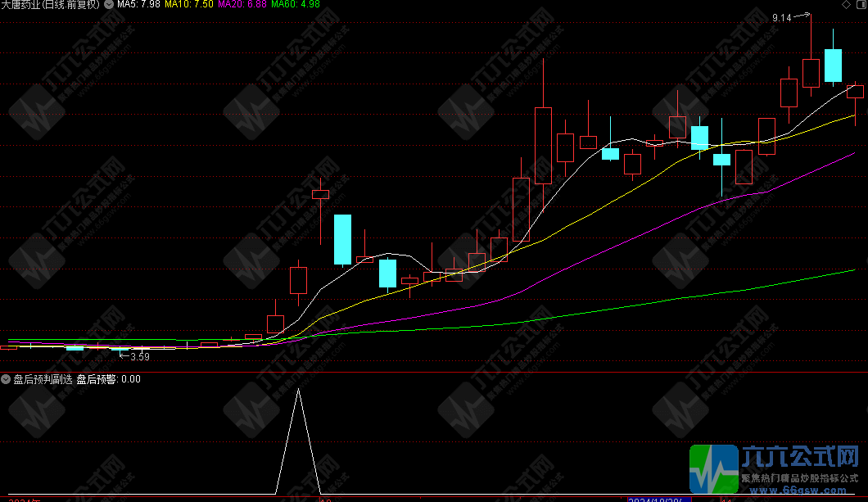
Task: Click the highlighted 2024/10/29 date marker
Action: [659, 500]
